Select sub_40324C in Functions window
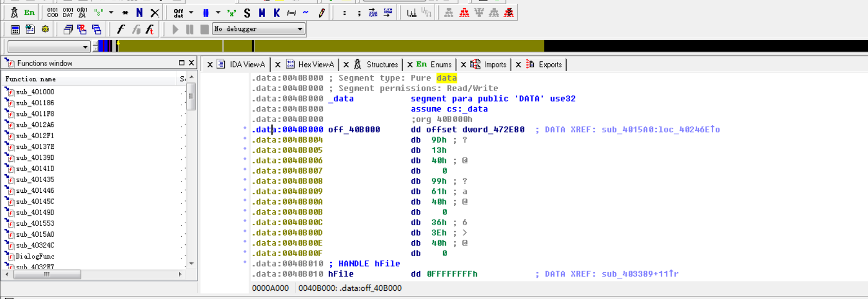The width and height of the screenshot is (868, 299). pyautogui.click(x=35, y=245)
